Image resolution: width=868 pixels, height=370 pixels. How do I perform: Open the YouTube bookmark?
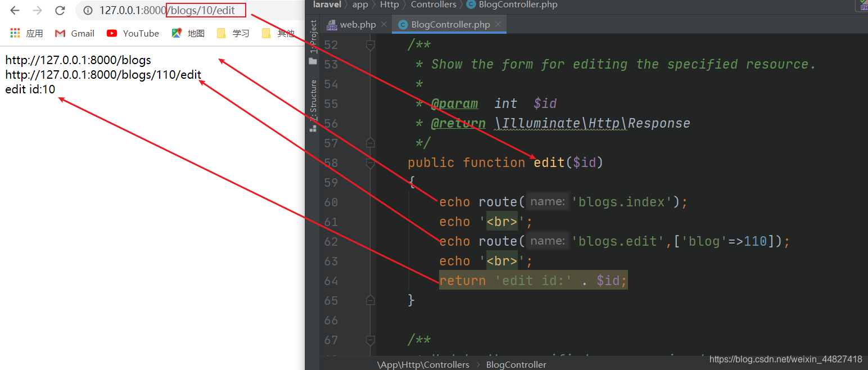[x=133, y=33]
